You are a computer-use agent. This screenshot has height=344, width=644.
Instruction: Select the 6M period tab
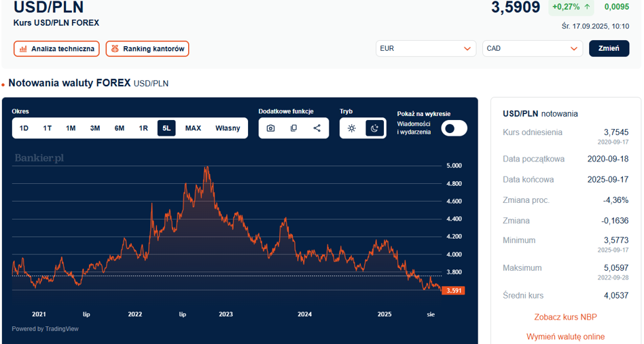pyautogui.click(x=119, y=128)
